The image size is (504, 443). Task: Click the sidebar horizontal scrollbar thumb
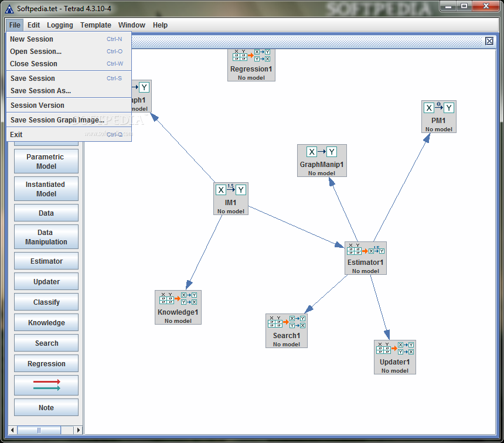pos(39,430)
